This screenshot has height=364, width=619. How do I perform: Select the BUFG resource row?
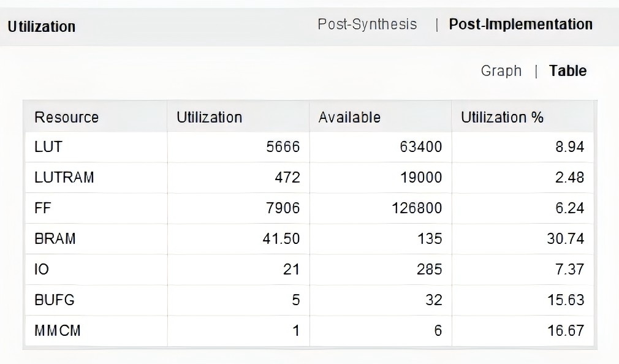[309, 300]
